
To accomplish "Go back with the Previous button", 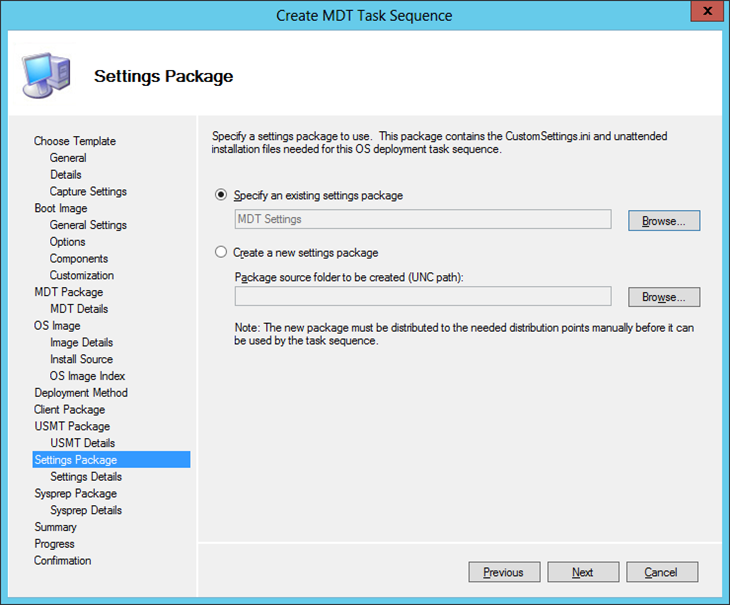I will [x=503, y=572].
